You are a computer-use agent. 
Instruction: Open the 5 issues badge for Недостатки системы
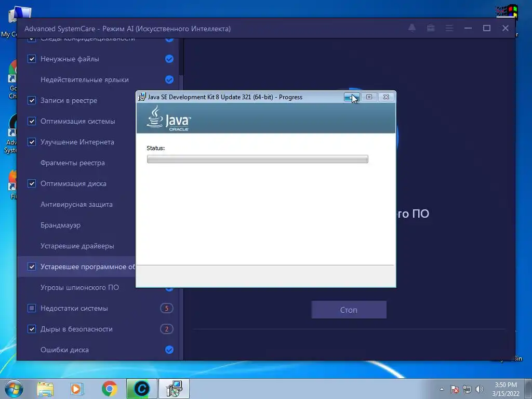point(167,308)
